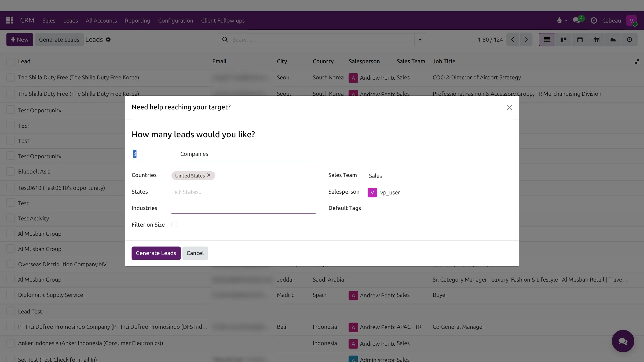Open the Sales menu
Screen dimensions: 644x362
click(x=49, y=20)
